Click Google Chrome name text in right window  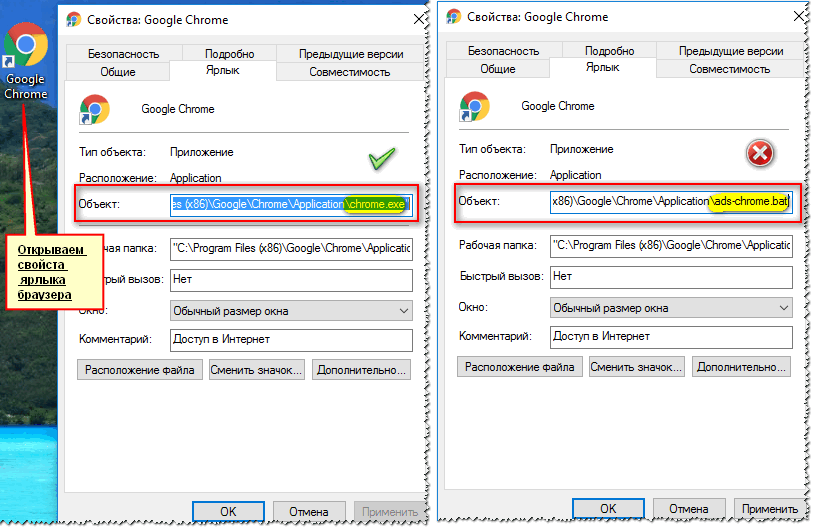[x=558, y=106]
